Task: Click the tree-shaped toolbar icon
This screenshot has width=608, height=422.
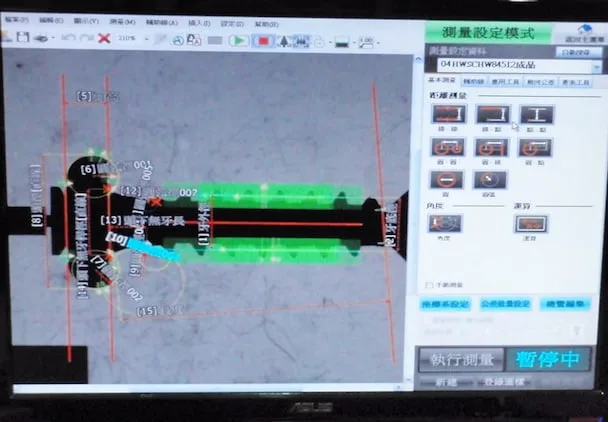Action: 284,41
